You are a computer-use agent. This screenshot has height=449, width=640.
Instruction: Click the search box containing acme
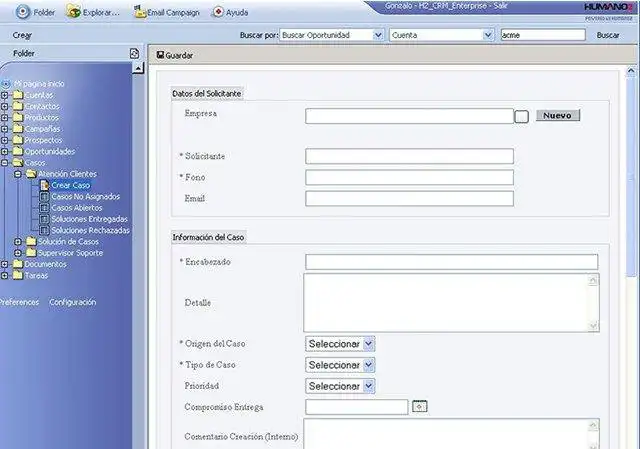(x=543, y=35)
